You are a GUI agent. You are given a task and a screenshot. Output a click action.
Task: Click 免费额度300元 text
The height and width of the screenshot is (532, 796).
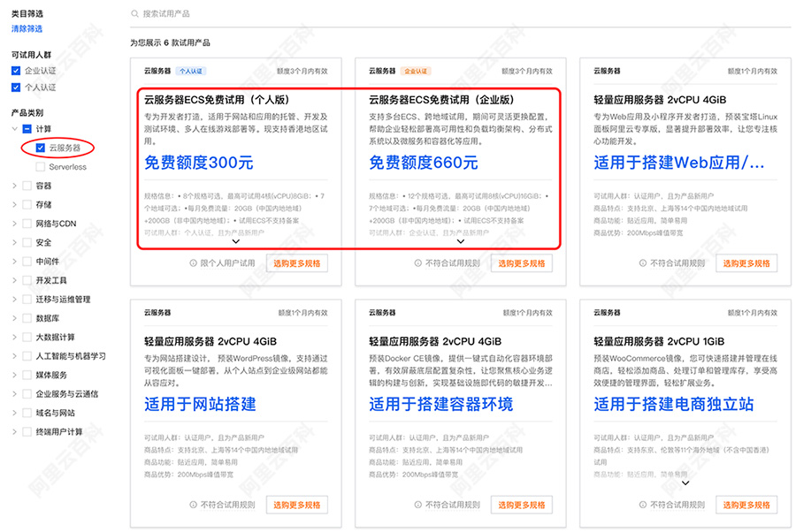coord(199,163)
